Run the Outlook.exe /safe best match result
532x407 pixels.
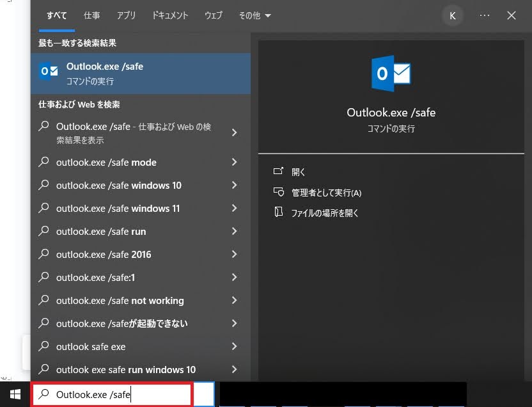point(141,73)
